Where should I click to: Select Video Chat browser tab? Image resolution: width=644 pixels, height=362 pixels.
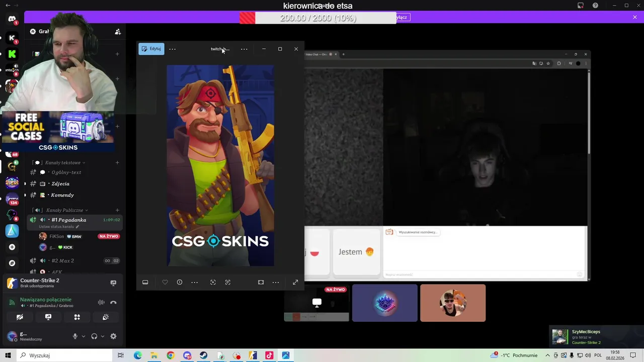322,54
